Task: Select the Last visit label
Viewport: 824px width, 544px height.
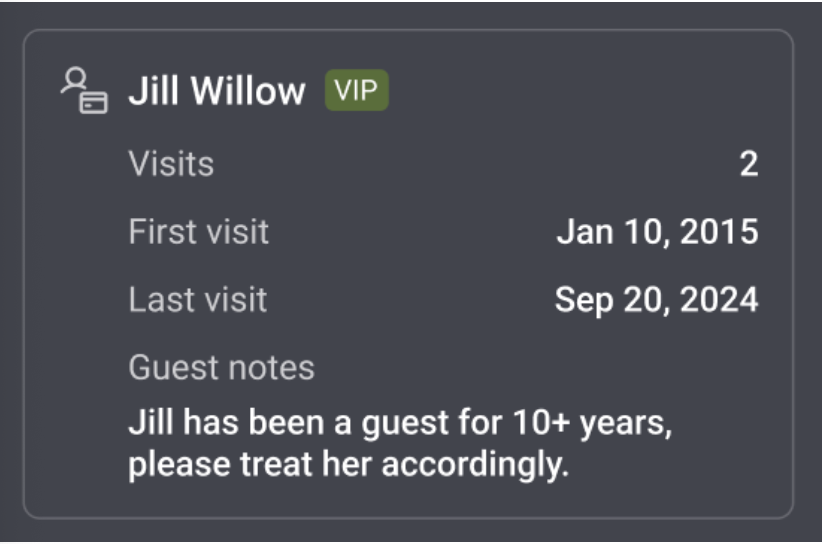Action: tap(197, 300)
